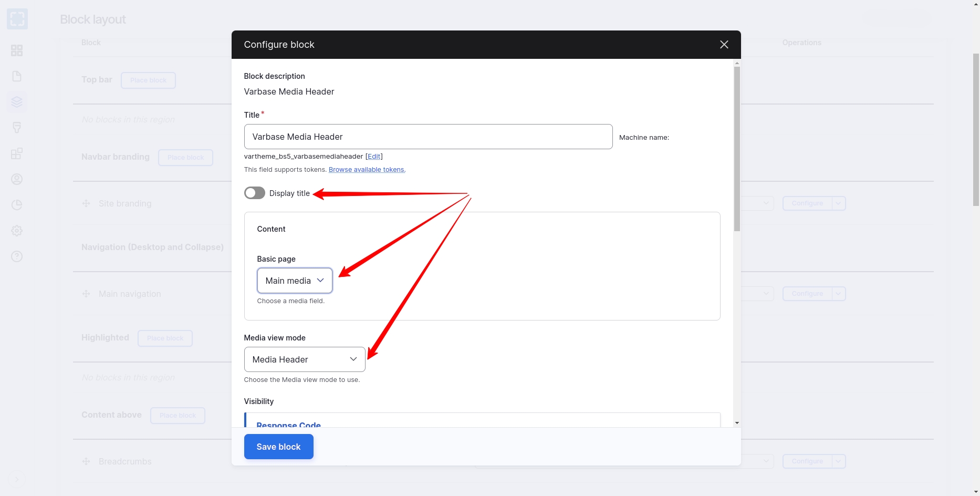Click the Save block button

(x=278, y=447)
